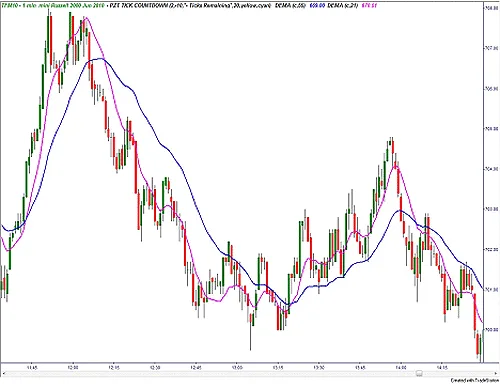The image size is (500, 387).
Task: Select the blue DEMA (c,55) label
Action: [x=290, y=6]
